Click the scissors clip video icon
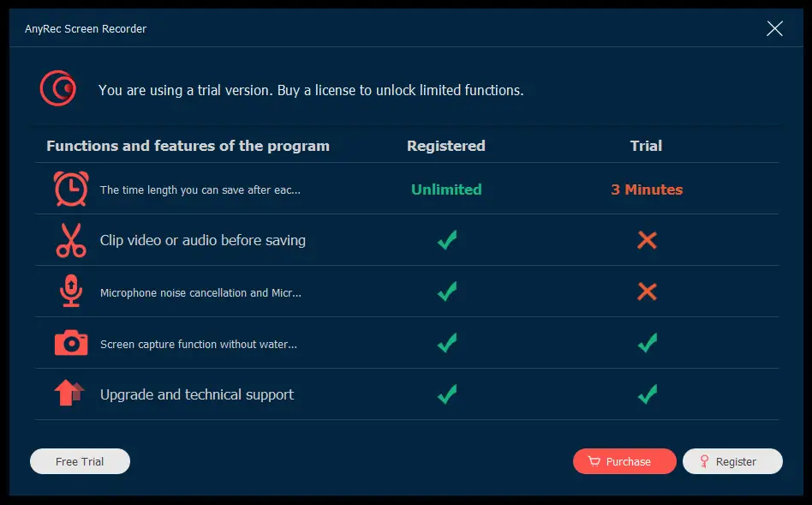The width and height of the screenshot is (812, 505). point(71,240)
